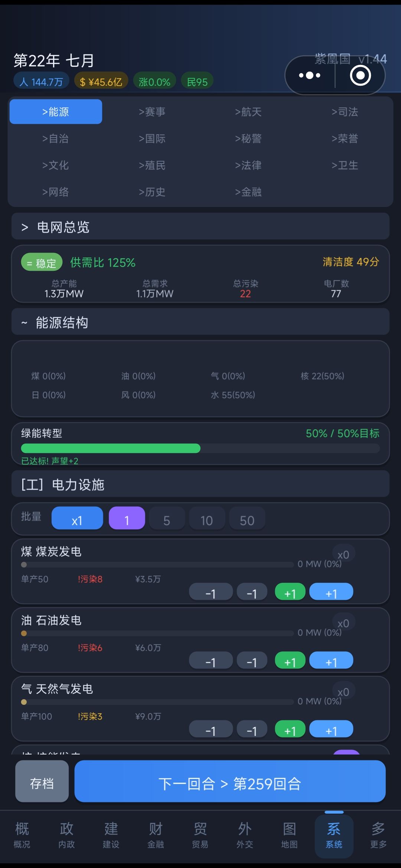Switch to the 金融 system tab
The width and height of the screenshot is (401, 868).
tap(248, 192)
